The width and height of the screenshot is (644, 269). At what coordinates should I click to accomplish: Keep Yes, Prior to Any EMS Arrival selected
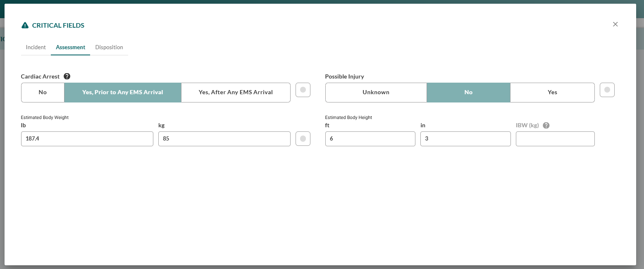(x=122, y=92)
